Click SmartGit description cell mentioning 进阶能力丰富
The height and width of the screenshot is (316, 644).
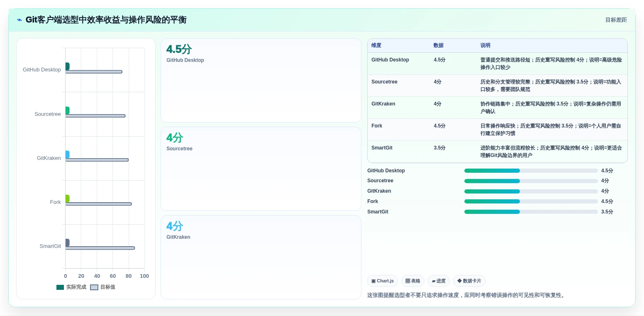pos(551,152)
